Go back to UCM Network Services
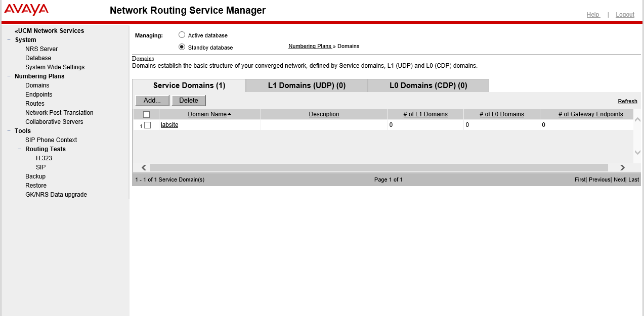644x316 pixels. tap(50, 31)
